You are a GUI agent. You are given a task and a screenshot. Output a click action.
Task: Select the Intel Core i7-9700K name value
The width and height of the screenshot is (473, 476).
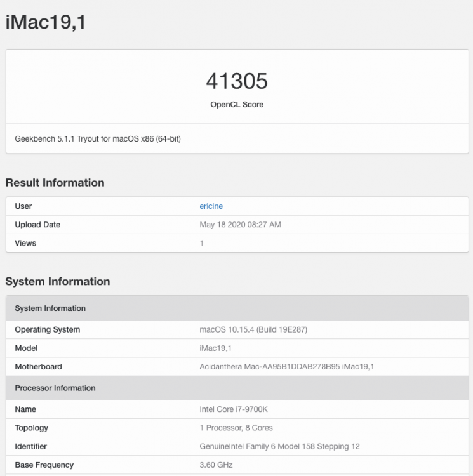point(234,409)
